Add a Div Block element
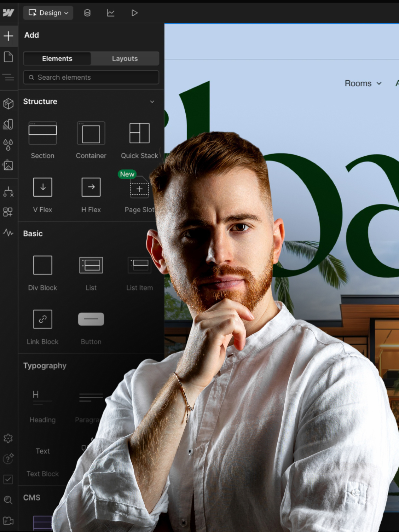This screenshot has height=532, width=399. [42, 273]
